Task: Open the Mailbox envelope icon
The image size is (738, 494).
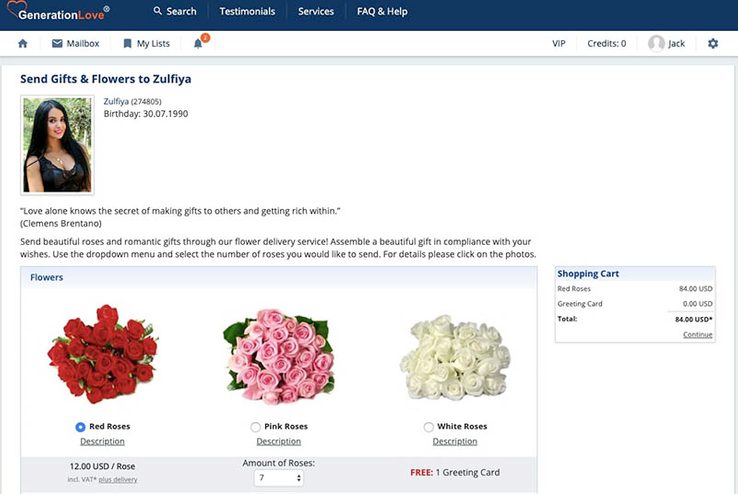Action: [x=57, y=44]
